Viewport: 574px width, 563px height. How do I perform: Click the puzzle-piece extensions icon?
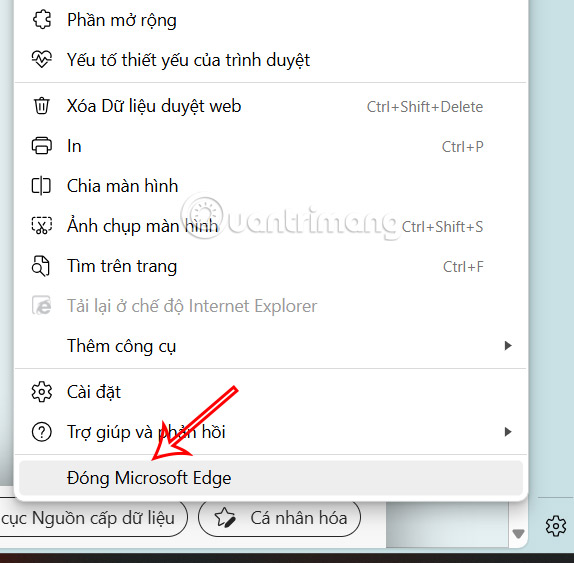pyautogui.click(x=42, y=19)
